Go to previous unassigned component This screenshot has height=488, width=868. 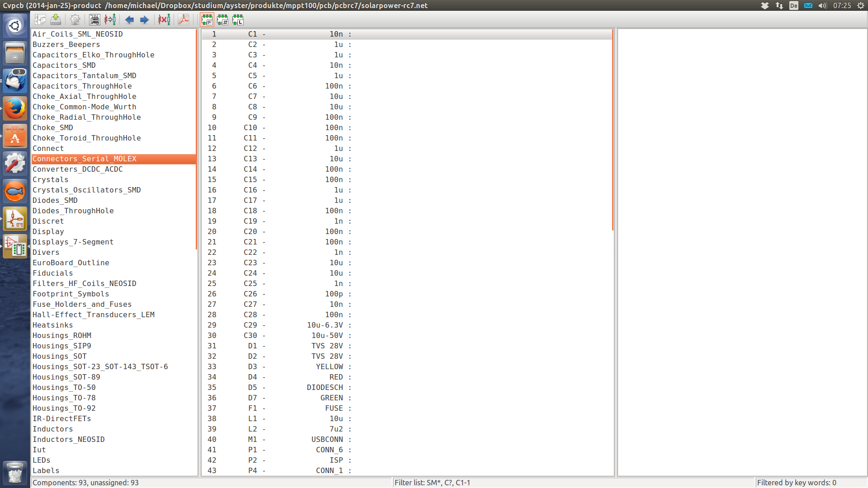point(129,19)
